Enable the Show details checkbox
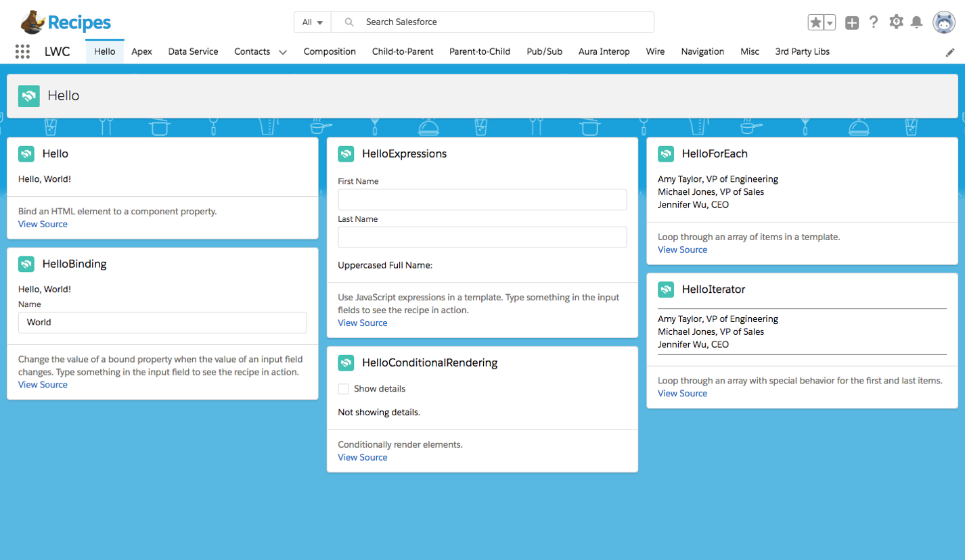965x560 pixels. (x=343, y=389)
